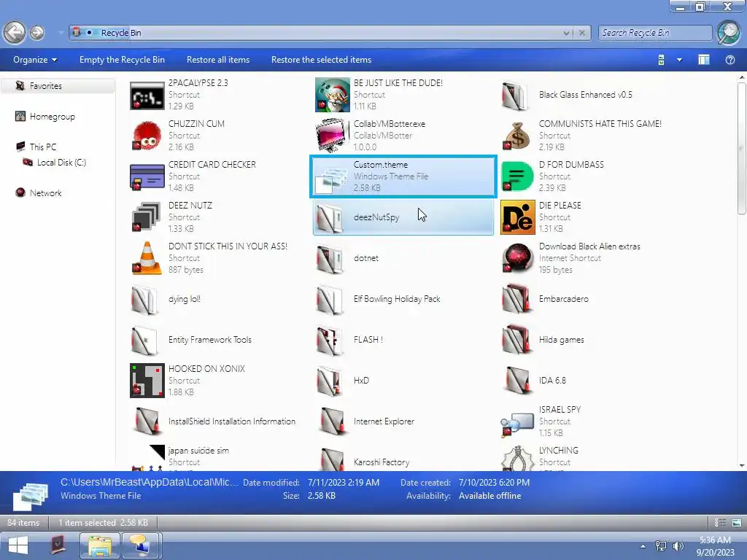Switch to large icons view in status bar

pos(737,523)
